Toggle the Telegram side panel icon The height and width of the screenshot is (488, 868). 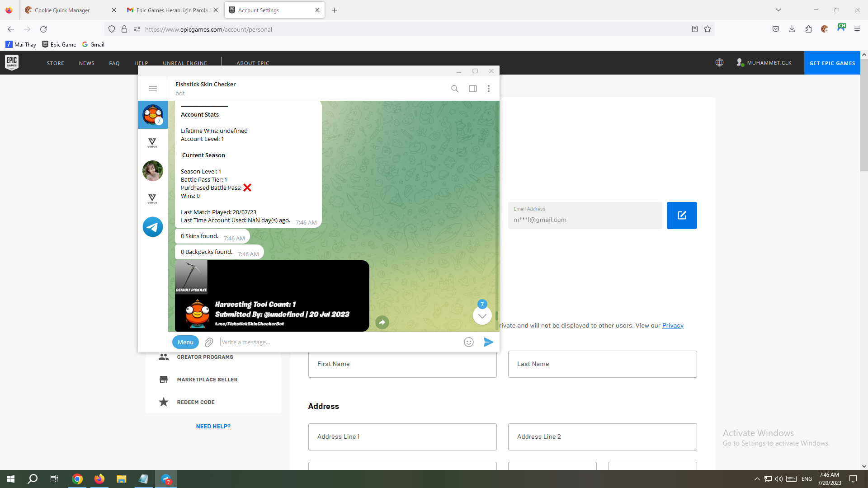(x=473, y=89)
